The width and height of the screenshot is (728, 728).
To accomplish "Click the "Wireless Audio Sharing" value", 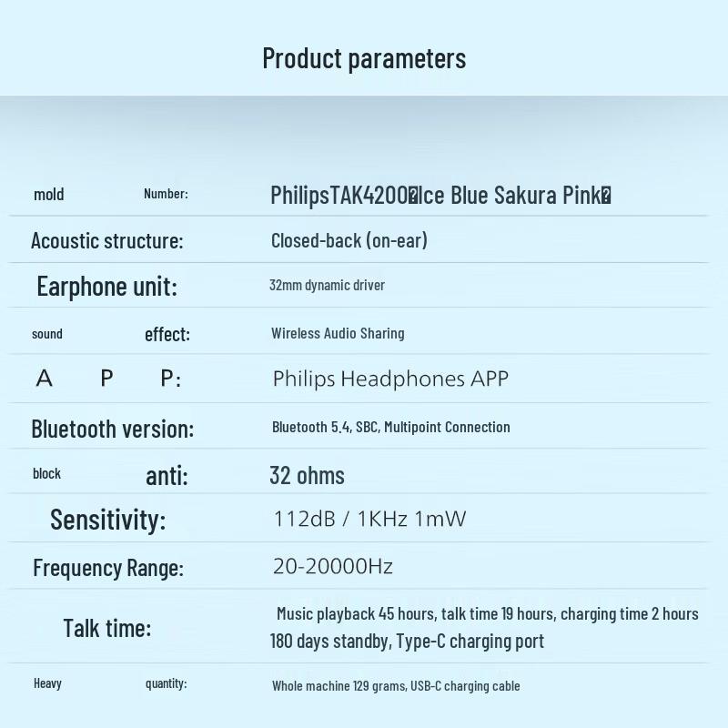I will [338, 333].
